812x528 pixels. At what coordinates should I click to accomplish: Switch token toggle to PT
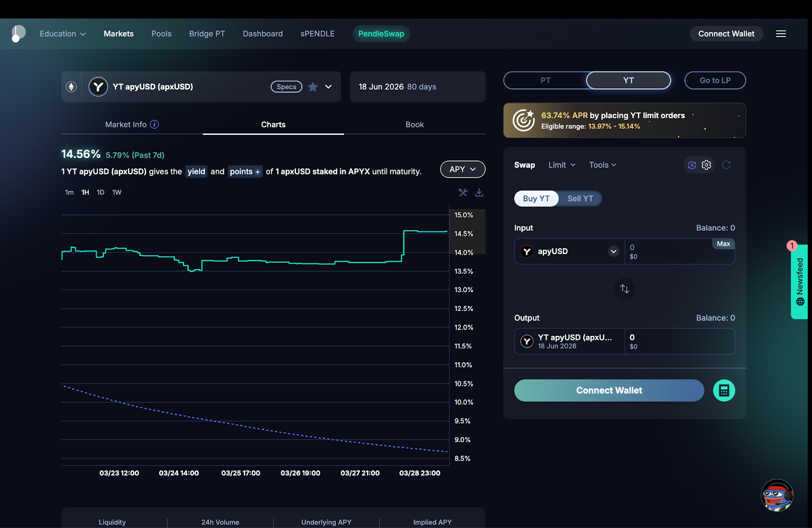pos(546,80)
